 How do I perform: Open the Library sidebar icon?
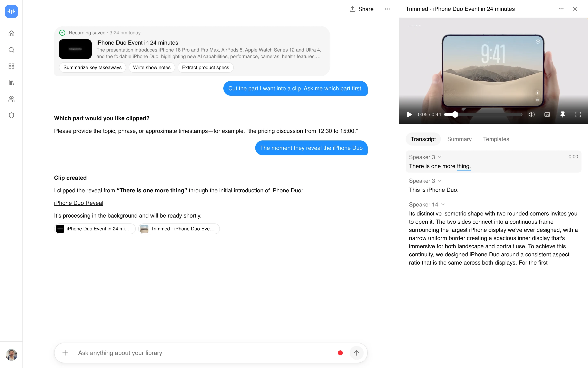11,83
